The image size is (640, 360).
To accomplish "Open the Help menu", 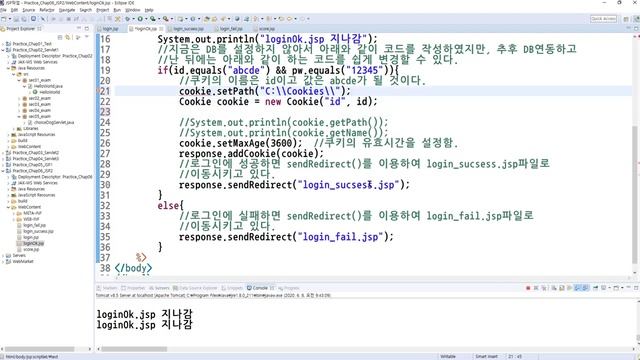I will point(149,10).
